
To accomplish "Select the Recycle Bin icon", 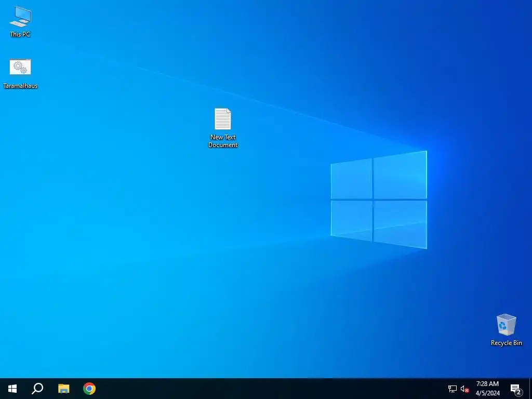I will click(506, 330).
